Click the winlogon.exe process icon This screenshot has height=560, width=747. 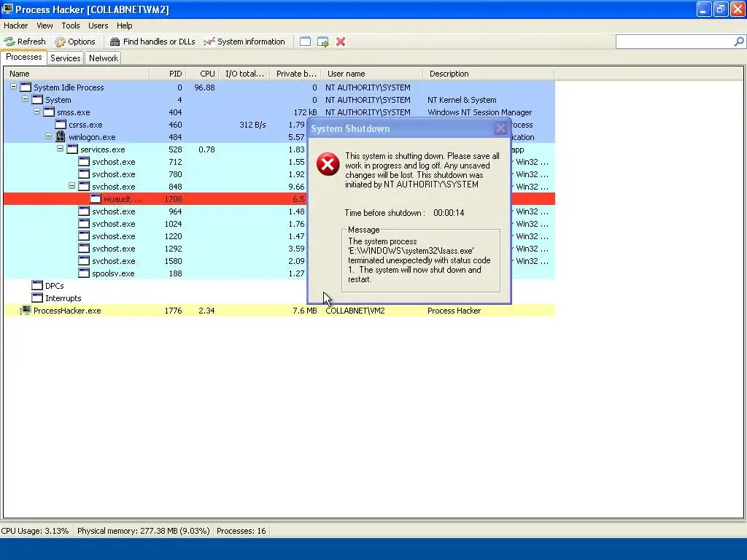(x=61, y=136)
